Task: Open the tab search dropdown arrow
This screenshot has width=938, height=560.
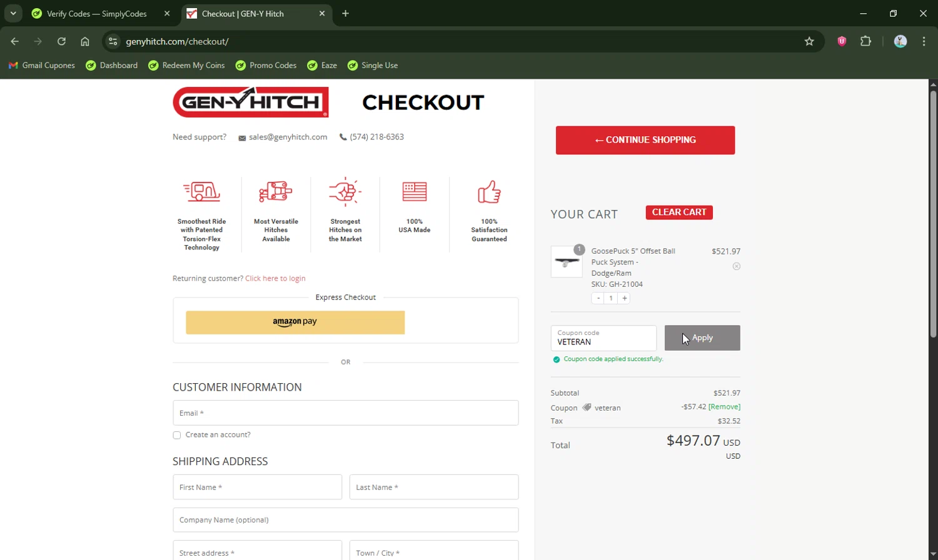Action: (13, 13)
